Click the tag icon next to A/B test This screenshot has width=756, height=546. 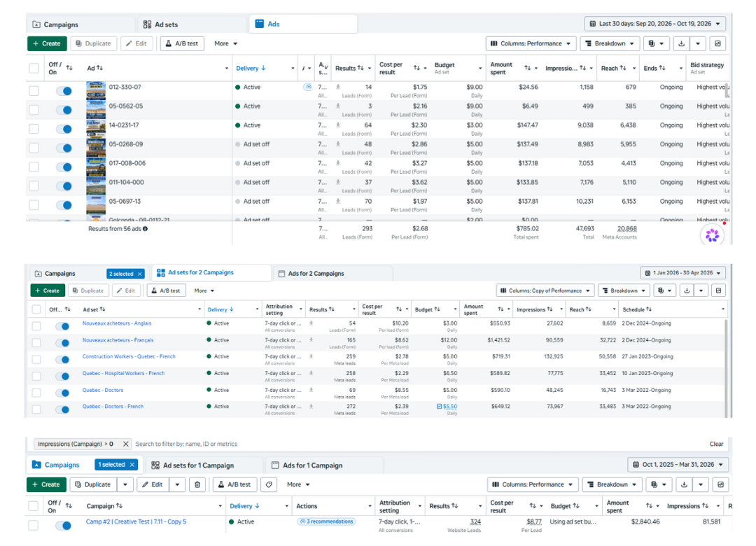point(269,484)
